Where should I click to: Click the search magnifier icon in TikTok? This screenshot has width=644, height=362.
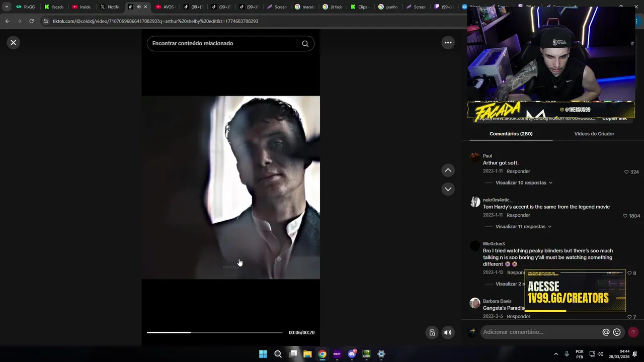(305, 44)
